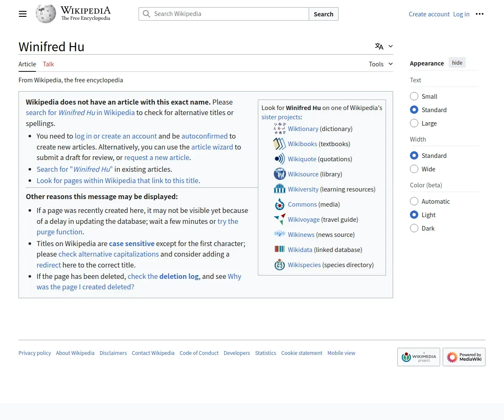Click the search magnifier icon
504x420 pixels.
146,14
